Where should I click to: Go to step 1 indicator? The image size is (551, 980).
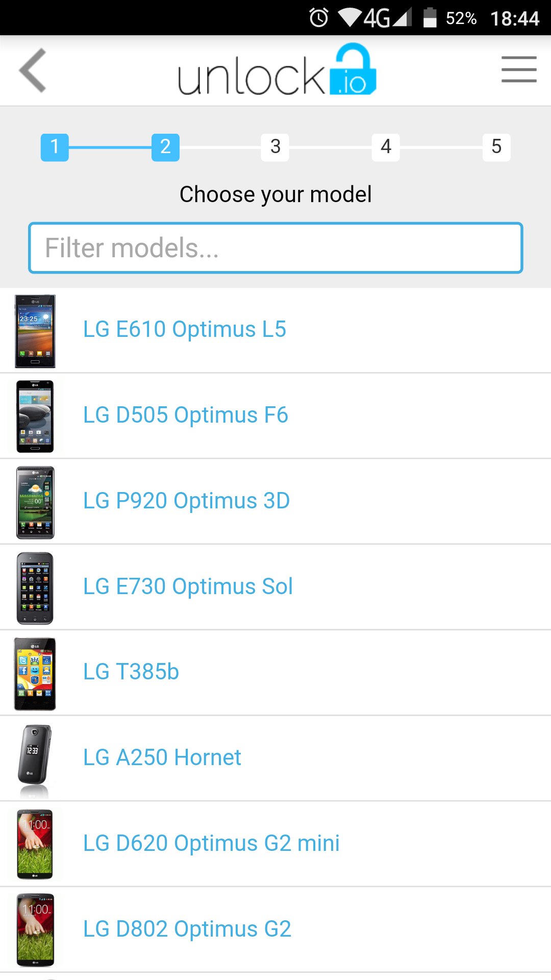click(55, 147)
